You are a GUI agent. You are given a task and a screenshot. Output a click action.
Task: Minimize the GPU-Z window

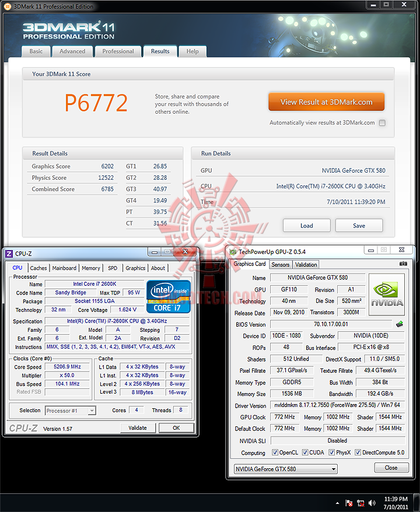(x=371, y=250)
